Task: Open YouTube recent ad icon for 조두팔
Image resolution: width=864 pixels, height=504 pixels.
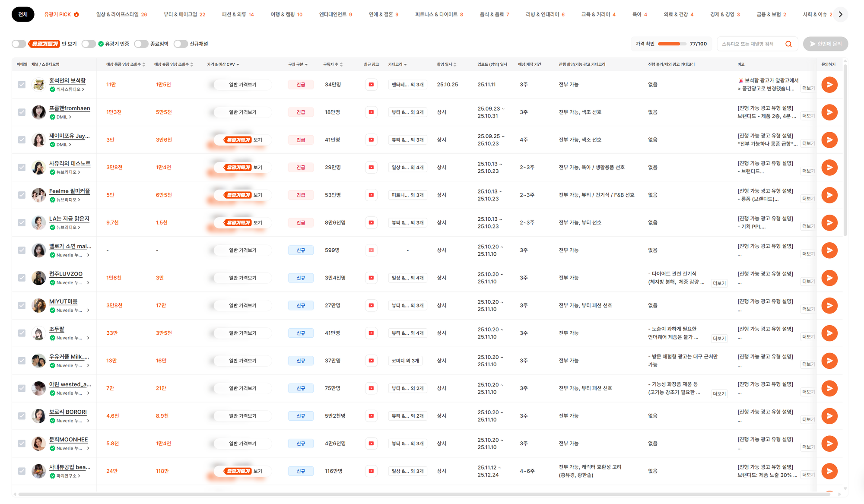Action: (371, 333)
